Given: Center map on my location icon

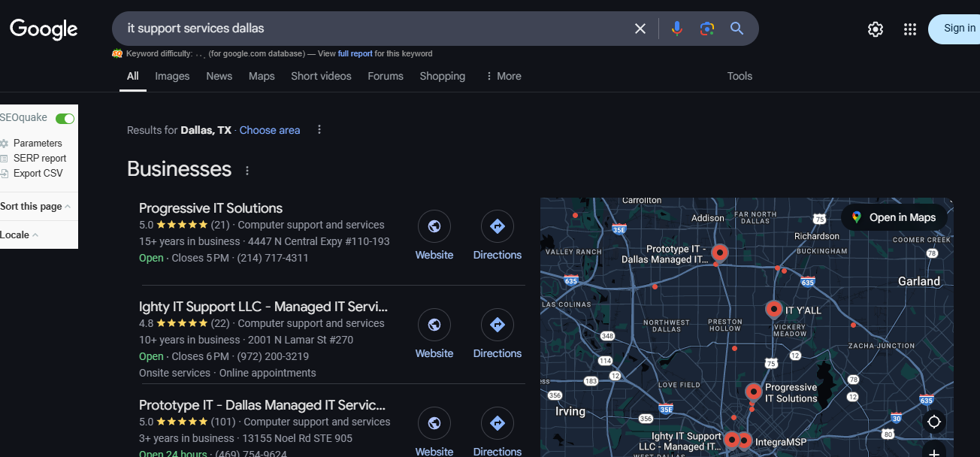Looking at the screenshot, I should pos(934,422).
